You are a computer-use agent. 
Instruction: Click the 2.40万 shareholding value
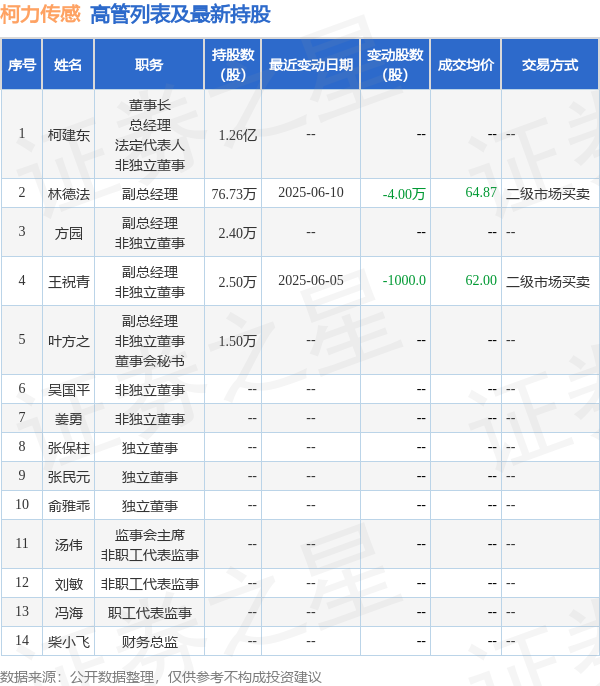click(237, 233)
